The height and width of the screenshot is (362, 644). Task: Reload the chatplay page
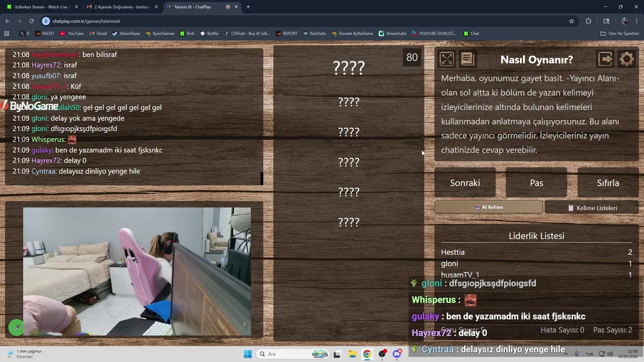pos(31,21)
